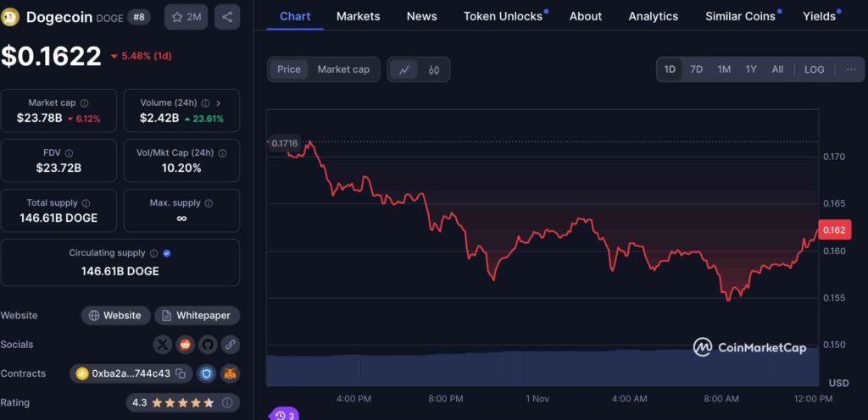
Task: Click the $23.78B market cap value
Action: pyautogui.click(x=39, y=118)
